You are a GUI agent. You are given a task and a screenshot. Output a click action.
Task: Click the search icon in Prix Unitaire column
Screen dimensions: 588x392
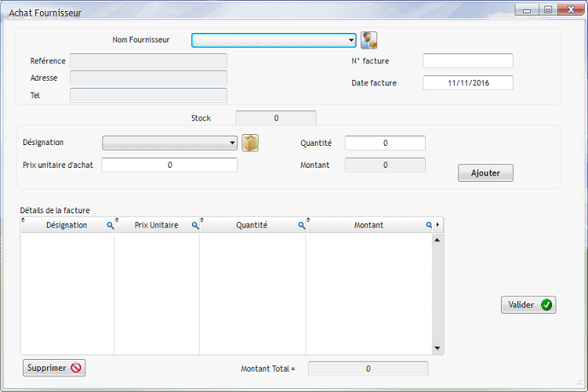point(195,225)
